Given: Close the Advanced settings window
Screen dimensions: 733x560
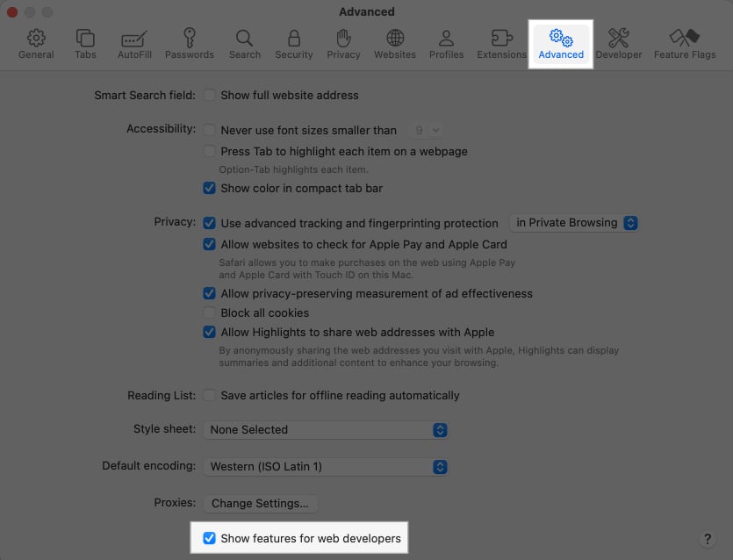Looking at the screenshot, I should tap(12, 11).
